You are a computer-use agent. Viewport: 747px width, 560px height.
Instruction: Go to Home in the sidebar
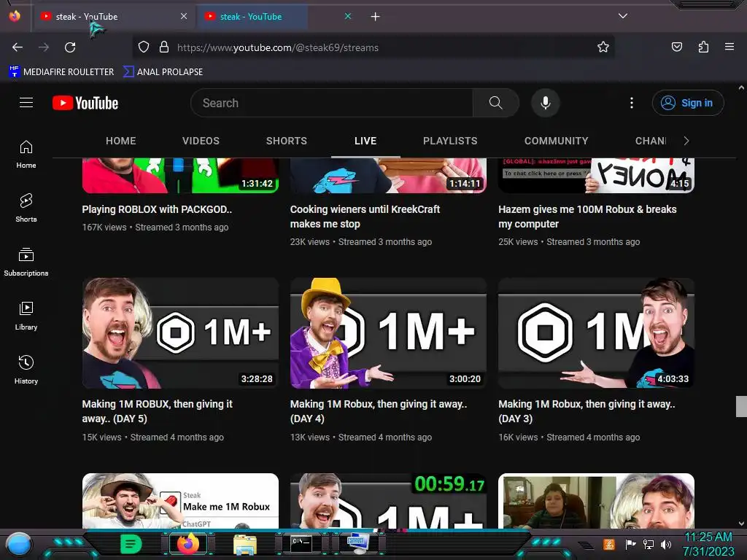[26, 155]
